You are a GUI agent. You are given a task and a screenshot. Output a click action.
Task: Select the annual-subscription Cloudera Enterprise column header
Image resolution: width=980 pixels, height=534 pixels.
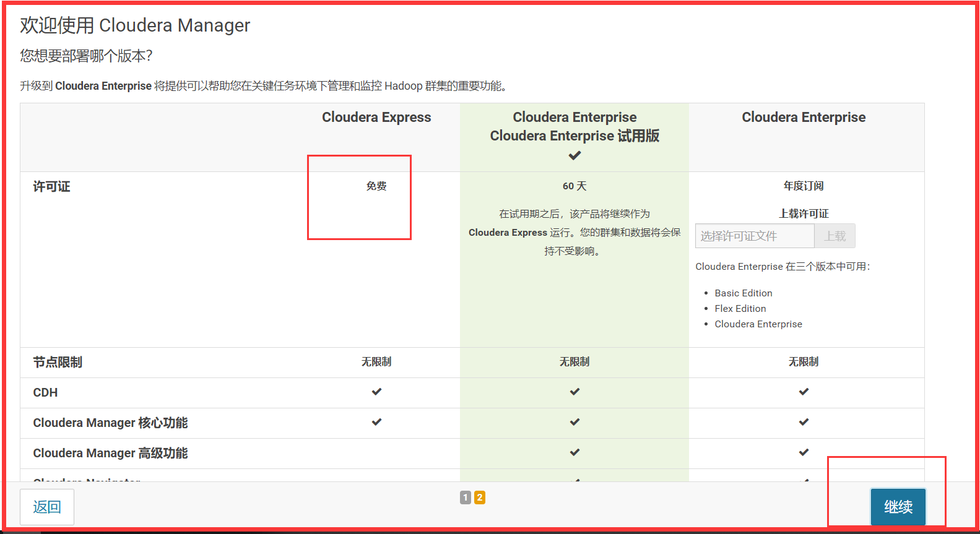click(x=804, y=117)
